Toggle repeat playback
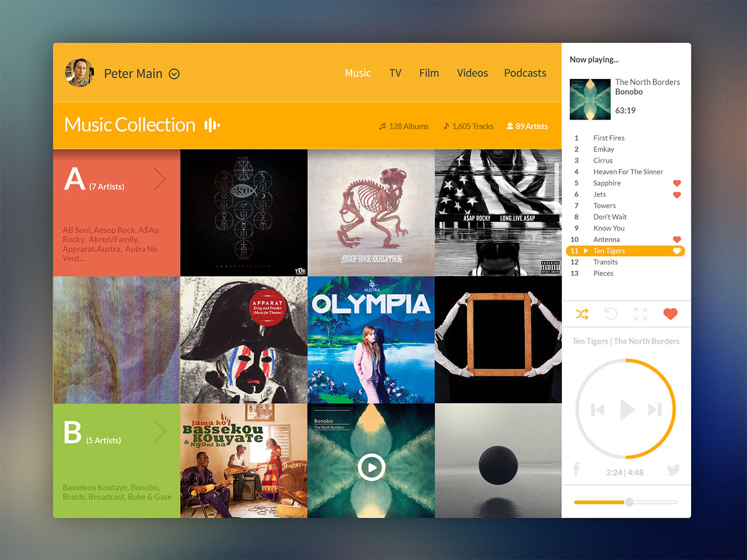 tap(611, 314)
